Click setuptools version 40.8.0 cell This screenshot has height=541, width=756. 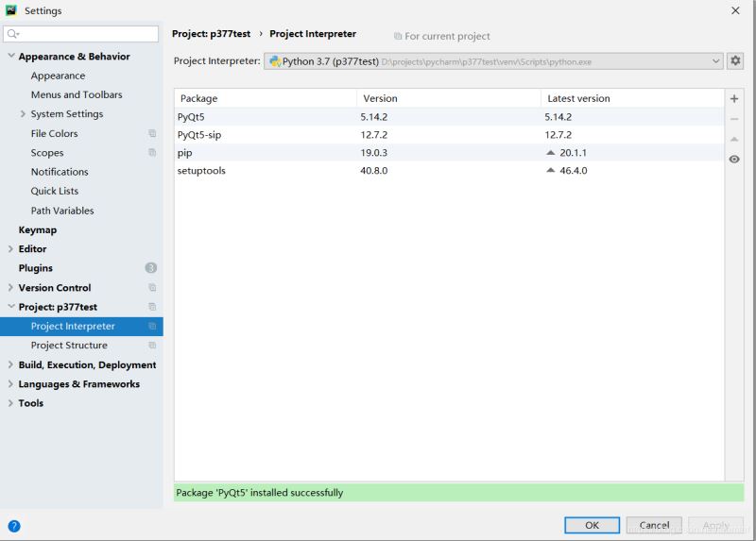(373, 170)
